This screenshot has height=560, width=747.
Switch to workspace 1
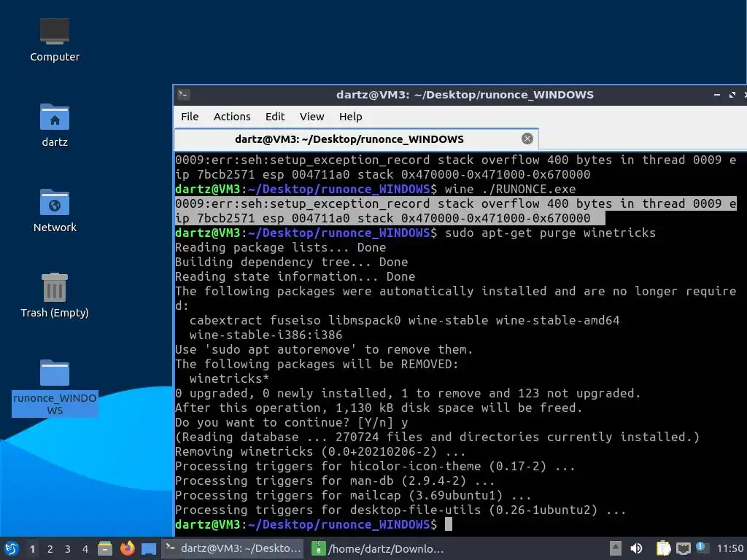pos(32,549)
